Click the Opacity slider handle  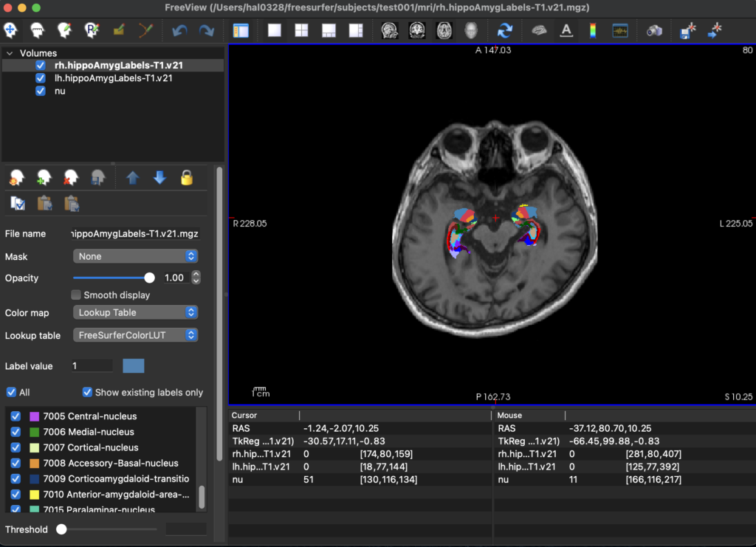[150, 278]
